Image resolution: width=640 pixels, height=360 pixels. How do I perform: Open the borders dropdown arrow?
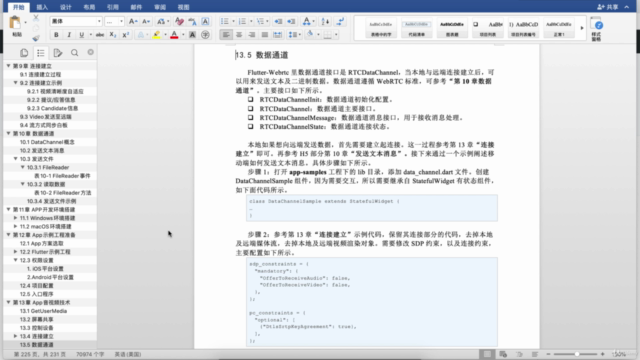pos(336,35)
